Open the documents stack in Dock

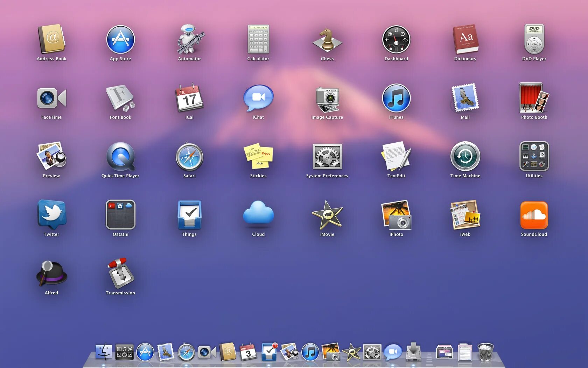click(465, 352)
